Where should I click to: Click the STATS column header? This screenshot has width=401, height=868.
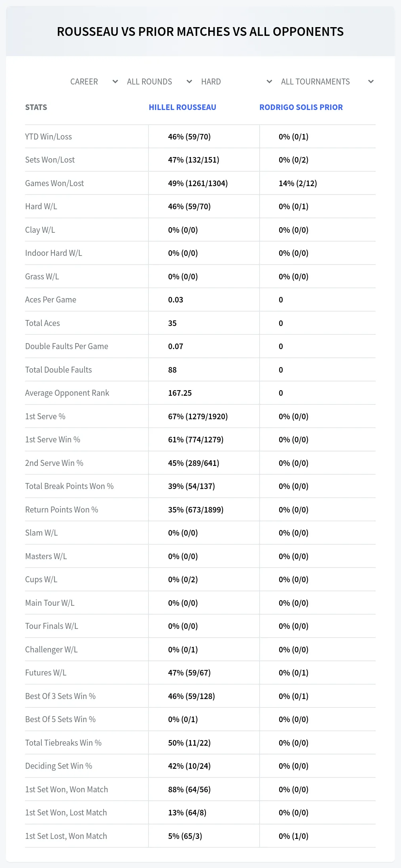click(36, 107)
